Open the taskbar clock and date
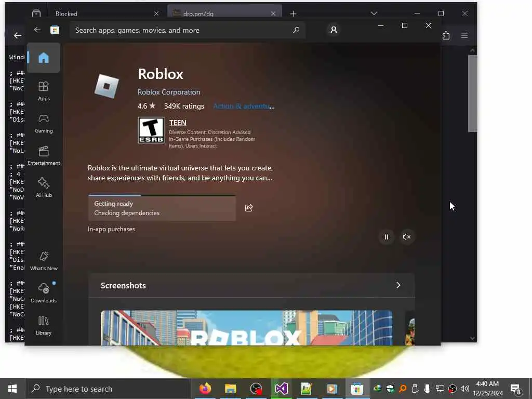The height and width of the screenshot is (399, 532). click(x=487, y=389)
